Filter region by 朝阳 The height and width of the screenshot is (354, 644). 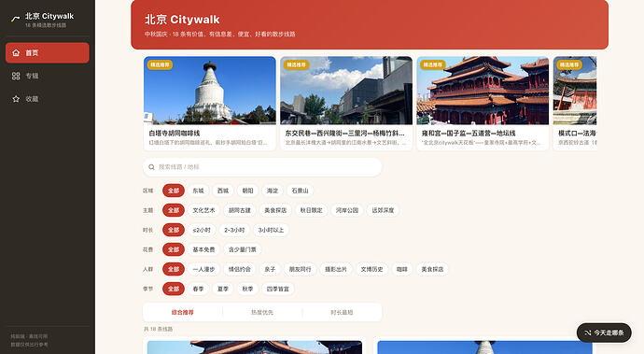click(x=247, y=191)
